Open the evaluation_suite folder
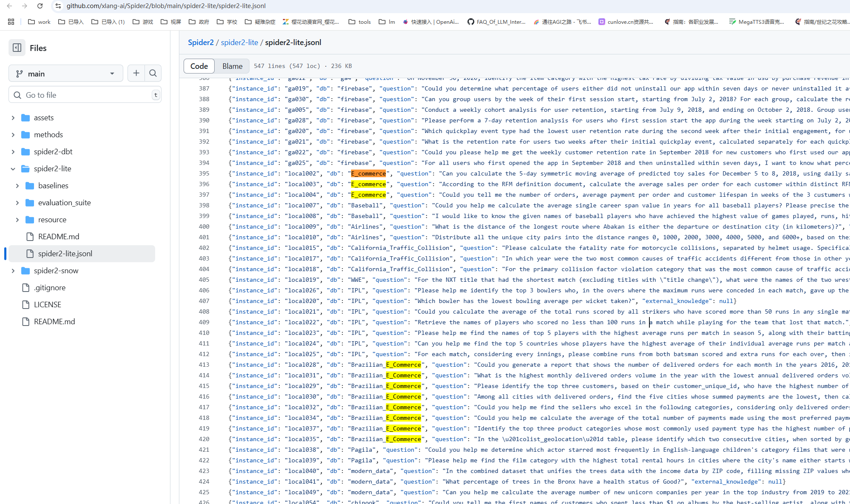 65,203
